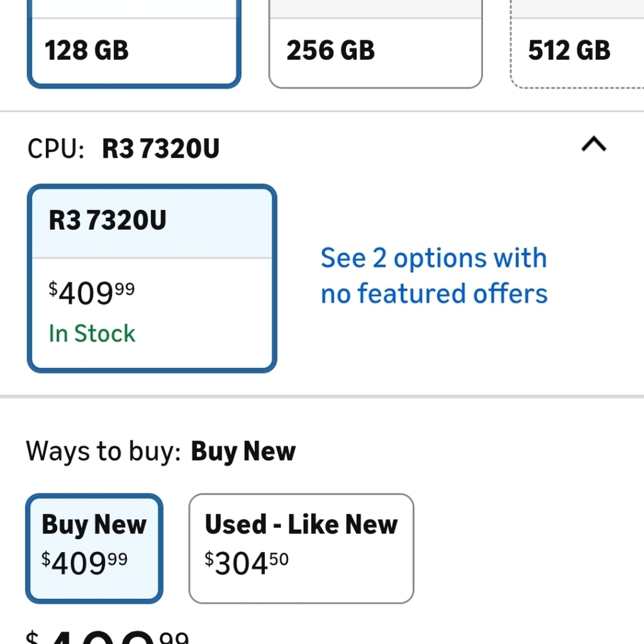Click $409.99 price inside the CPU card
The width and height of the screenshot is (644, 644).
pos(92,294)
